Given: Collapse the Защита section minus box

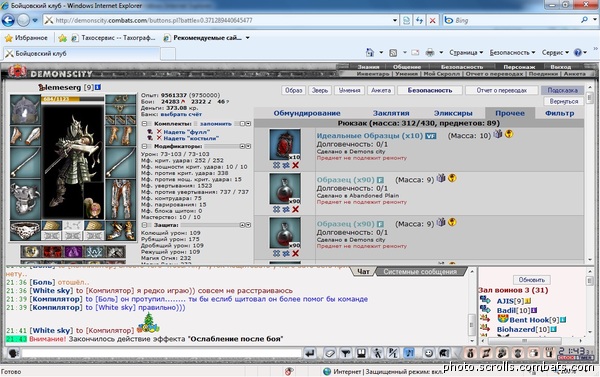Looking at the screenshot, I should coord(145,225).
